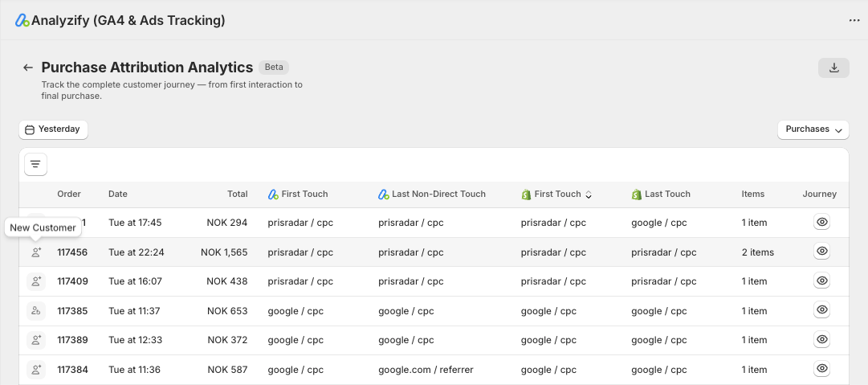View journey for order 117389
The image size is (868, 385).
click(x=822, y=339)
